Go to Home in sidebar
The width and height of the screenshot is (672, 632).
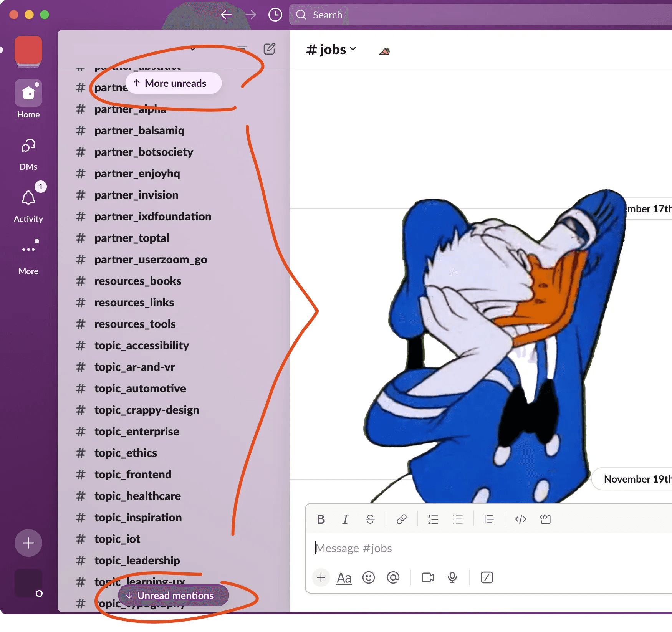click(28, 99)
